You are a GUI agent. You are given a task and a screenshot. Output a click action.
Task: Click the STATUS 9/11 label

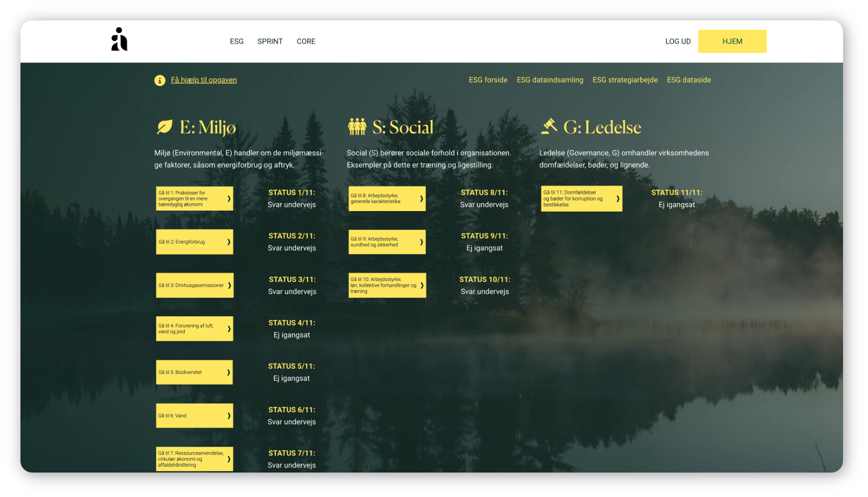point(484,236)
